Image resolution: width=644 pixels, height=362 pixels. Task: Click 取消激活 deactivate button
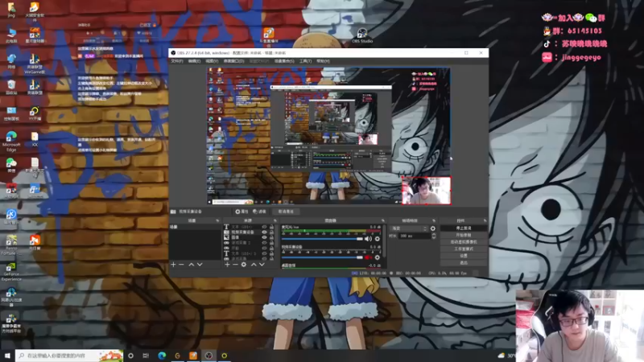(x=286, y=212)
